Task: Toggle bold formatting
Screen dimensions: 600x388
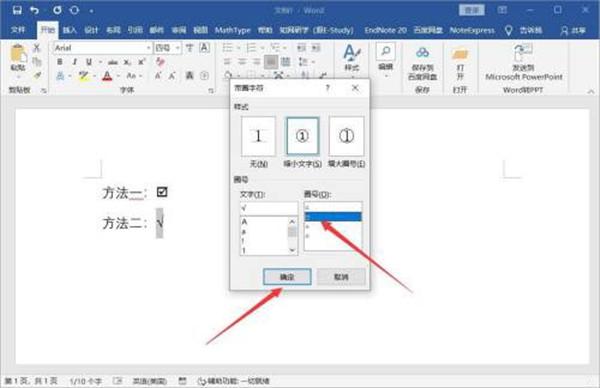Action: pyautogui.click(x=60, y=62)
